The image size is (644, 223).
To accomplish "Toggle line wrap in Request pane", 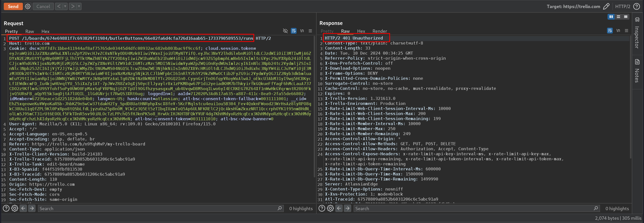I will click(x=294, y=31).
